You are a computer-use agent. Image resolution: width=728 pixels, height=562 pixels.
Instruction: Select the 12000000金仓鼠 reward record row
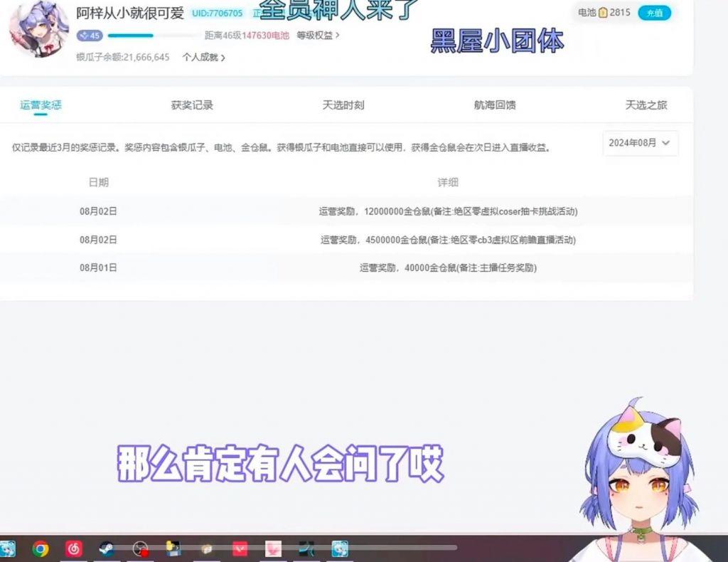coord(346,211)
